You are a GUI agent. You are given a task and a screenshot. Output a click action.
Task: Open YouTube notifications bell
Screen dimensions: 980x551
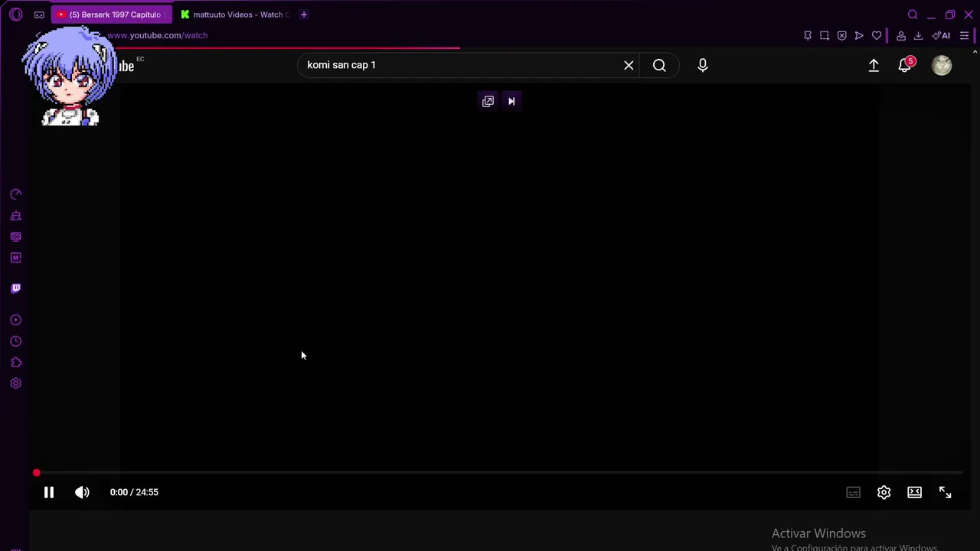tap(905, 65)
